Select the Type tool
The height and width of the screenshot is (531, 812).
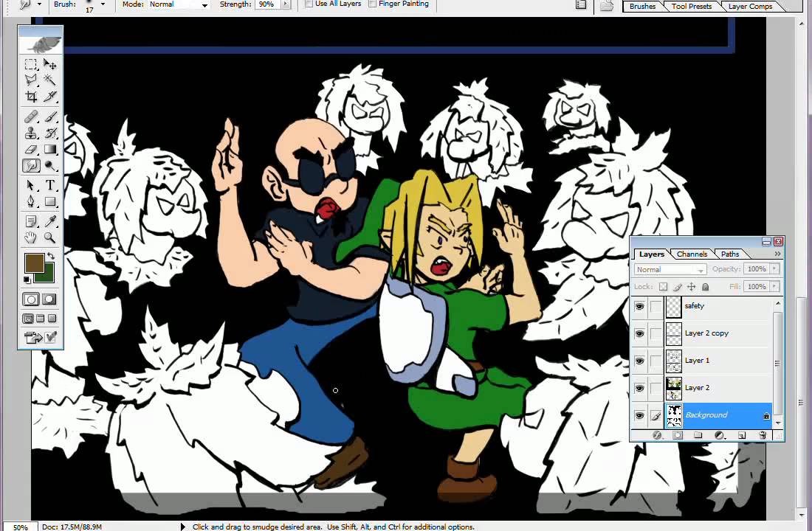click(x=50, y=185)
